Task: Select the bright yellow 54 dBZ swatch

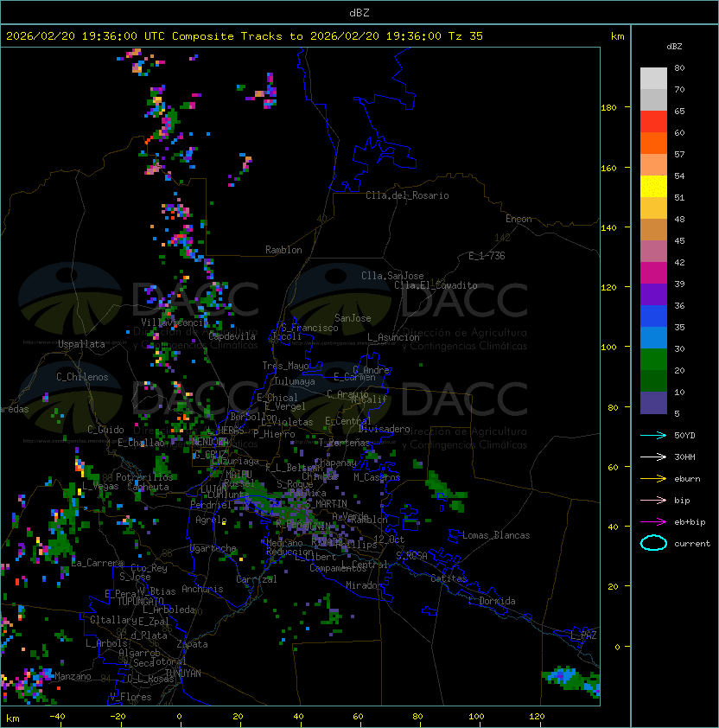Action: coord(653,187)
